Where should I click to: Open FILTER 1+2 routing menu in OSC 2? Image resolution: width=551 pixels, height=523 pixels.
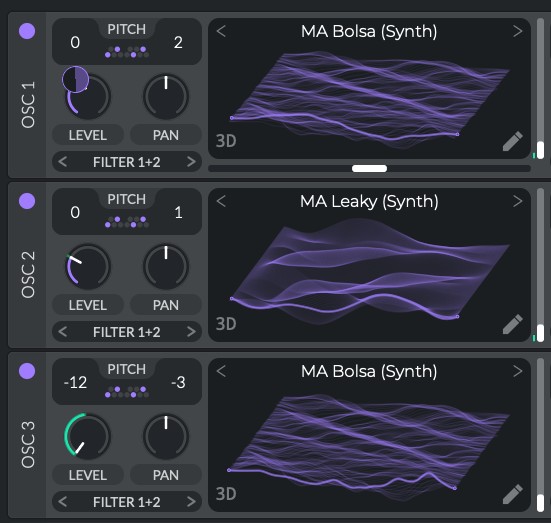tap(127, 332)
